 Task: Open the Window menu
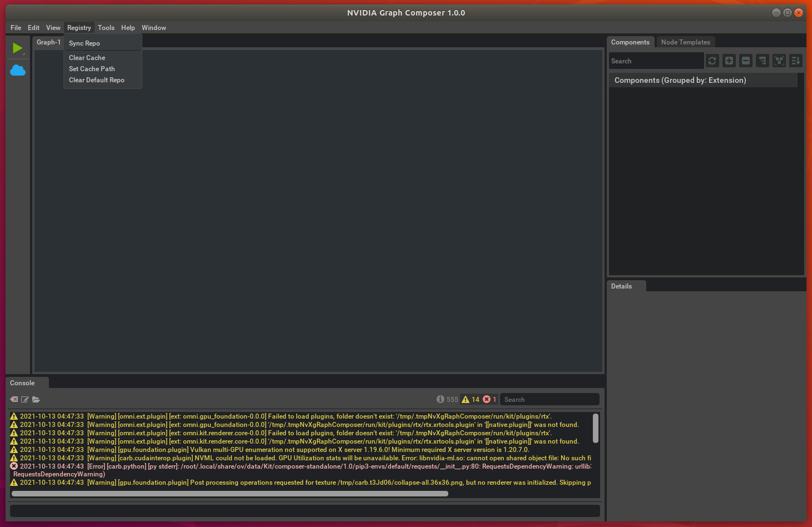(154, 28)
